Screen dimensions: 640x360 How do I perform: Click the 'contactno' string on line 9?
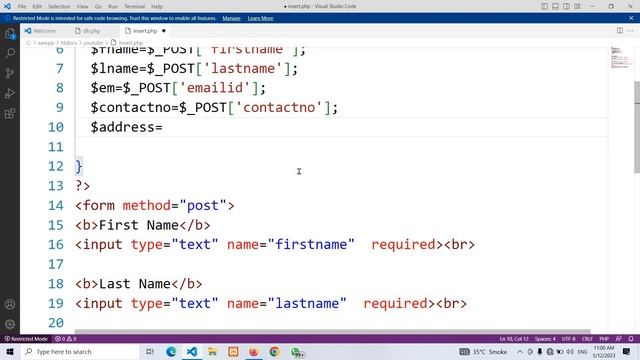click(279, 107)
